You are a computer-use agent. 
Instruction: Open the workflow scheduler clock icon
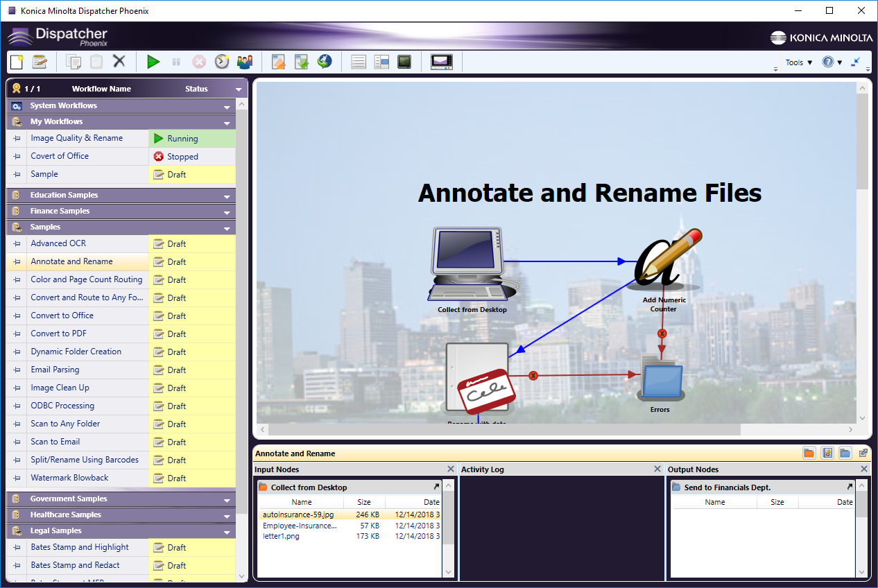(x=222, y=62)
